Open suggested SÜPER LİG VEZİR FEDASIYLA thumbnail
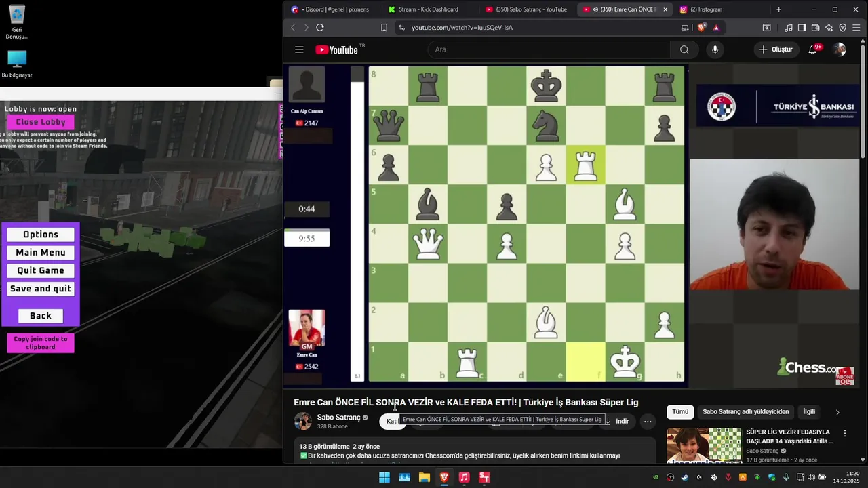The image size is (868, 488). click(x=704, y=445)
